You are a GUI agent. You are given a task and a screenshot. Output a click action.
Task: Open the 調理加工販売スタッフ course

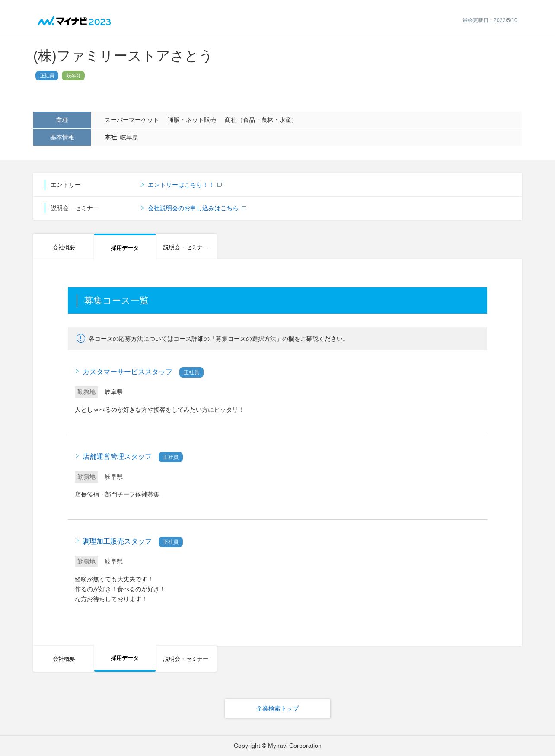pyautogui.click(x=117, y=541)
